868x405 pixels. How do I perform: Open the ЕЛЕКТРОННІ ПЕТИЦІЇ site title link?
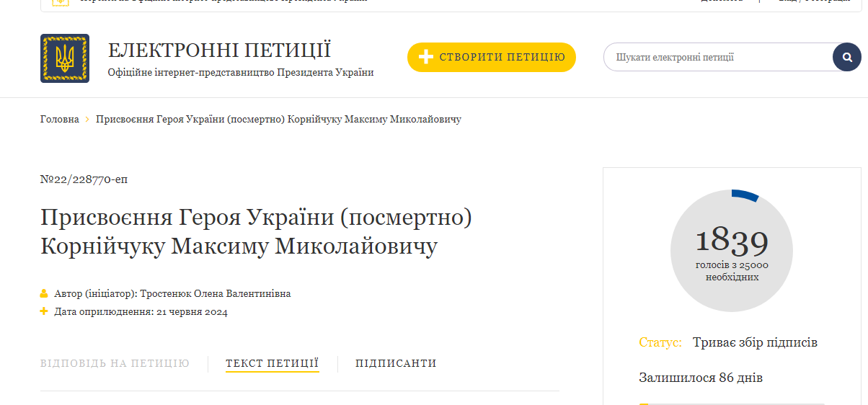pos(219,50)
